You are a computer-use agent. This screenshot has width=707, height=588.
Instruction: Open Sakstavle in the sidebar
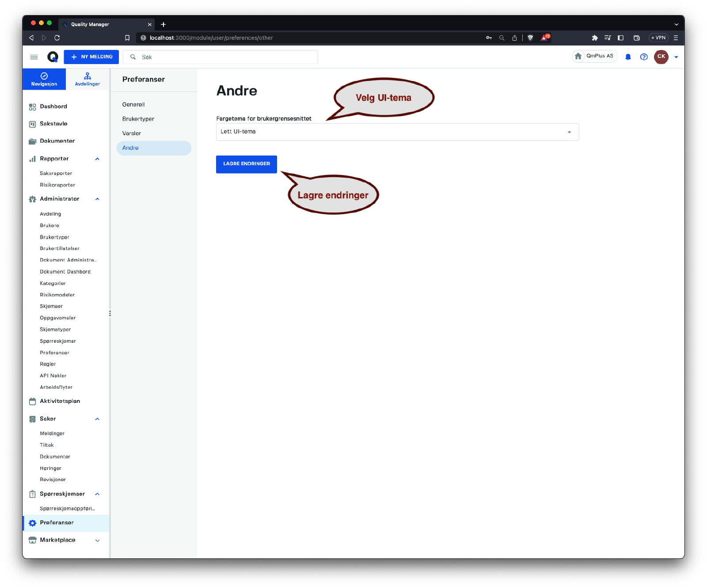click(x=53, y=124)
